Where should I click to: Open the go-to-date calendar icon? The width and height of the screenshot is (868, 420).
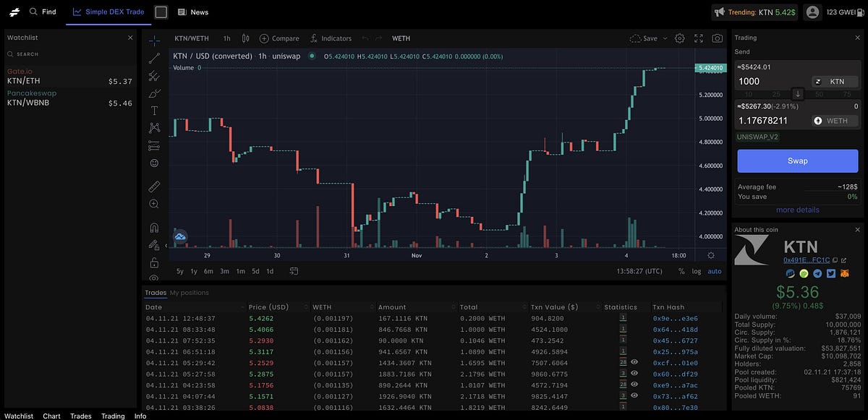click(x=294, y=271)
